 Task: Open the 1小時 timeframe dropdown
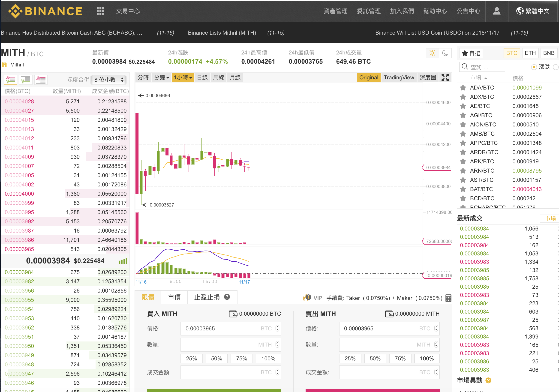point(183,78)
